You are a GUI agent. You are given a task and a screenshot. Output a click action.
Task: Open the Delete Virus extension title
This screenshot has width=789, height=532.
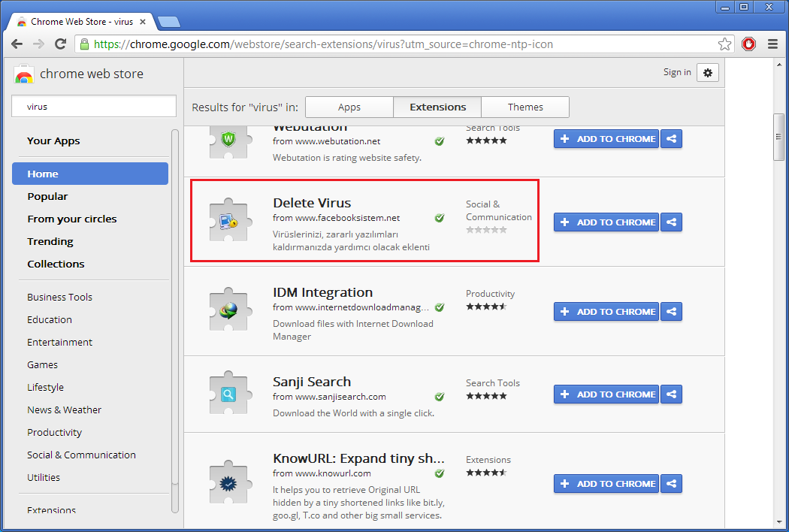[312, 203]
